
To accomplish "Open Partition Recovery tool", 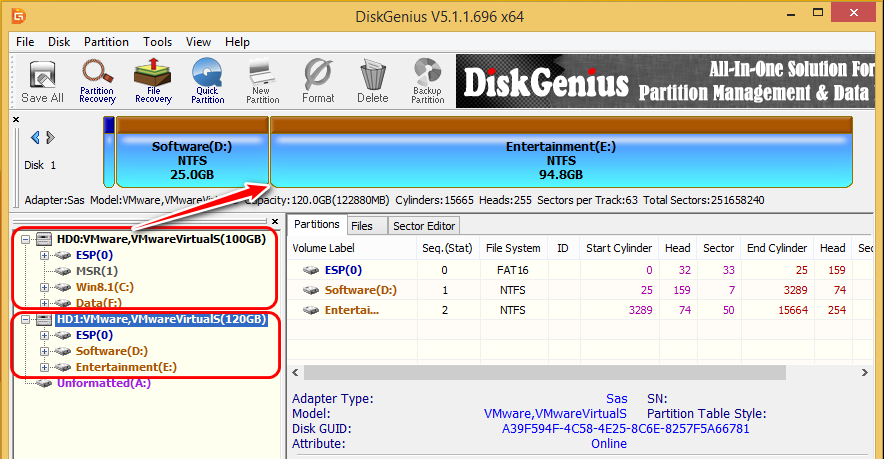I will click(x=97, y=81).
